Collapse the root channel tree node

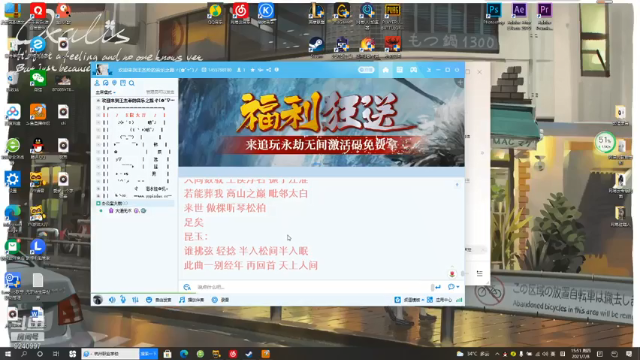coord(98,100)
